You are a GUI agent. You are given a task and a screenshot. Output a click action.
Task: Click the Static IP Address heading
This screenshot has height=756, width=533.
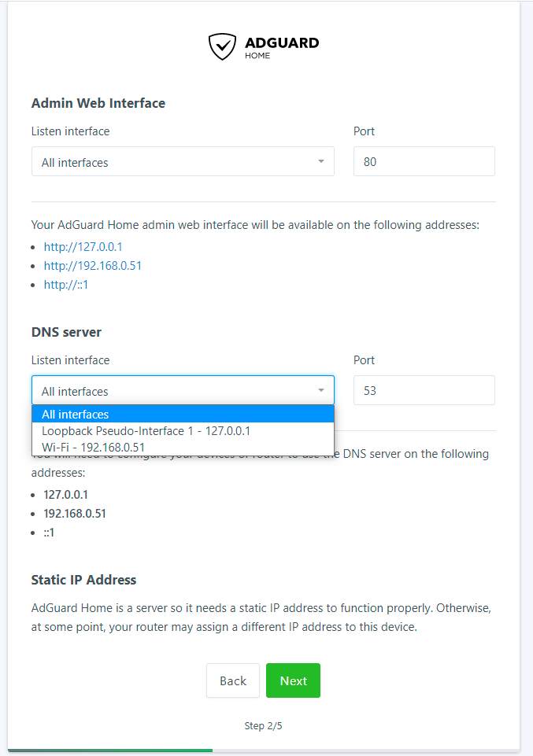pos(83,580)
